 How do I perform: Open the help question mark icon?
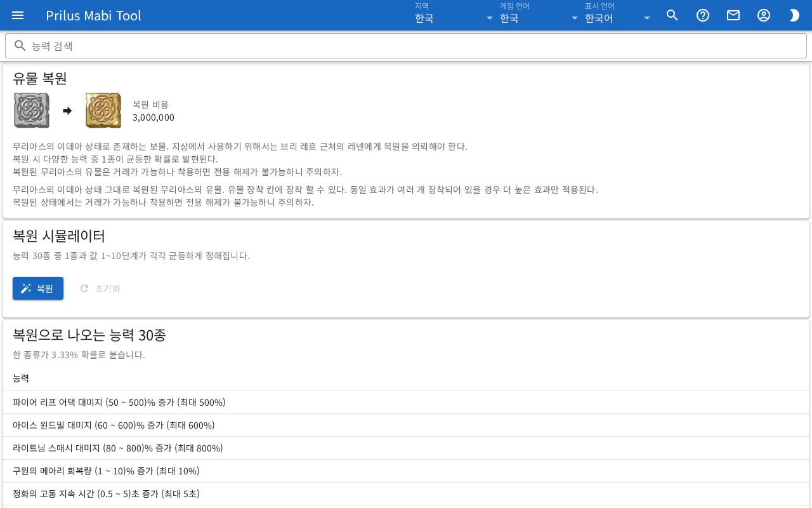[703, 15]
